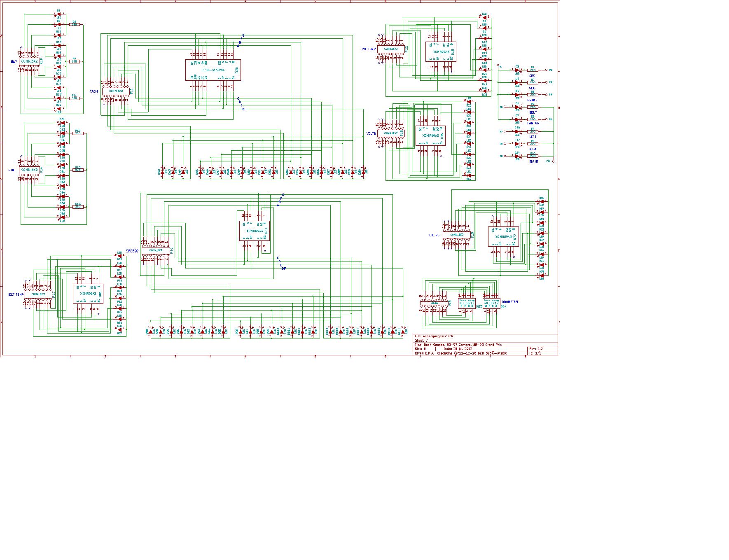Click the XDMR09A3 display D70 near SPEEDO
This screenshot has width=729, height=560.
(x=255, y=231)
